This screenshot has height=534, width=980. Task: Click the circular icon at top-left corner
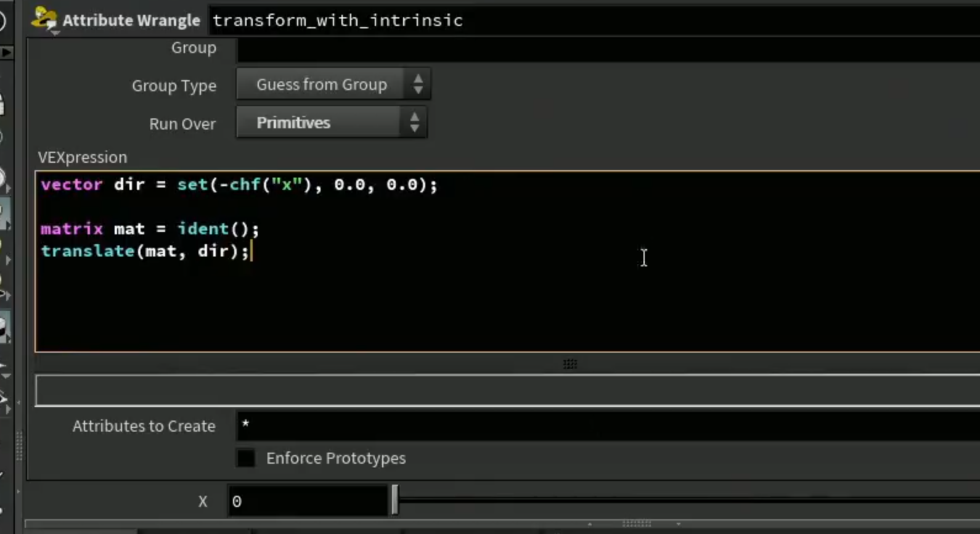coord(2,20)
